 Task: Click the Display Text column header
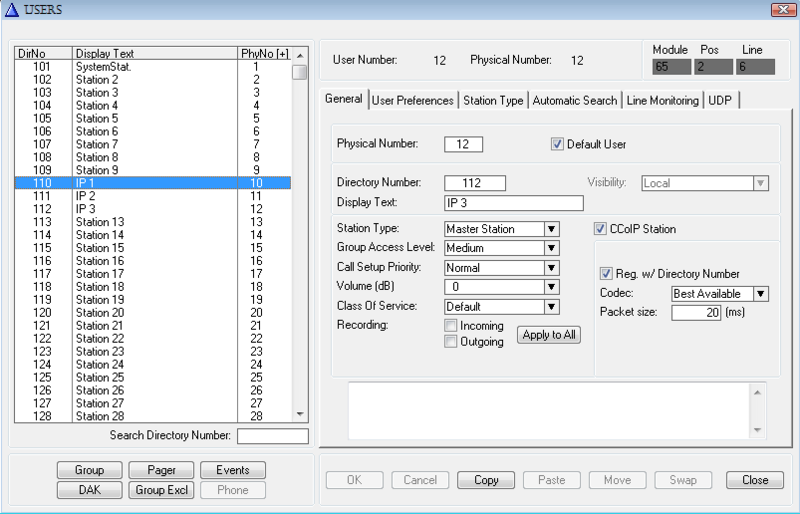[x=155, y=54]
